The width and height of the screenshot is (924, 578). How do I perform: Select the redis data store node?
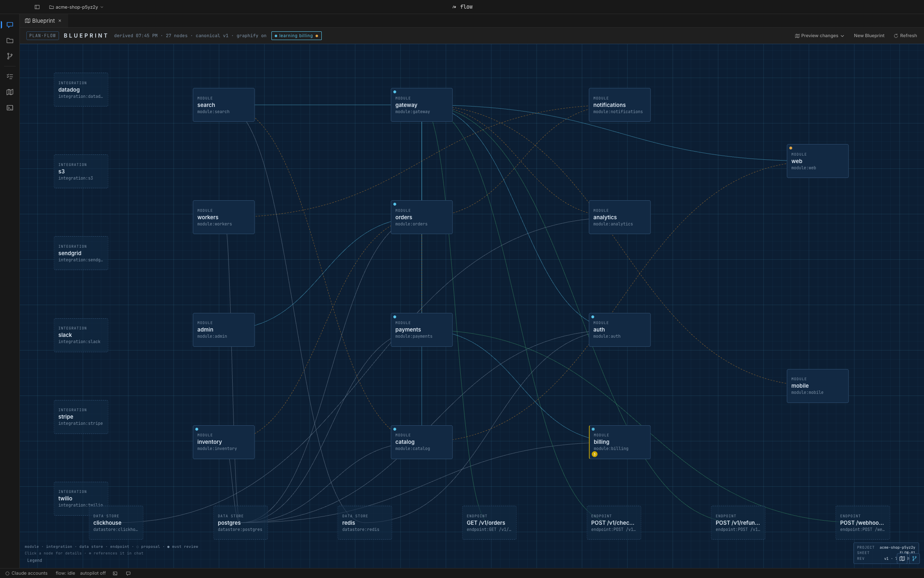(365, 523)
